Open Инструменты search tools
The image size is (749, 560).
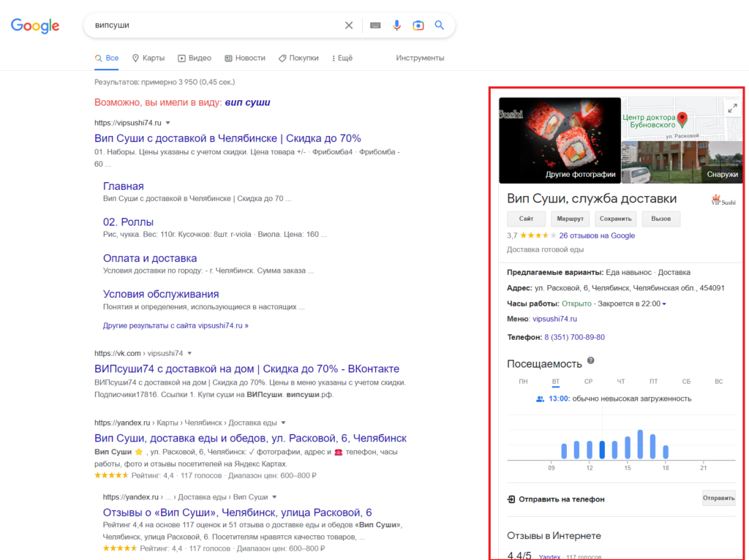(x=420, y=58)
